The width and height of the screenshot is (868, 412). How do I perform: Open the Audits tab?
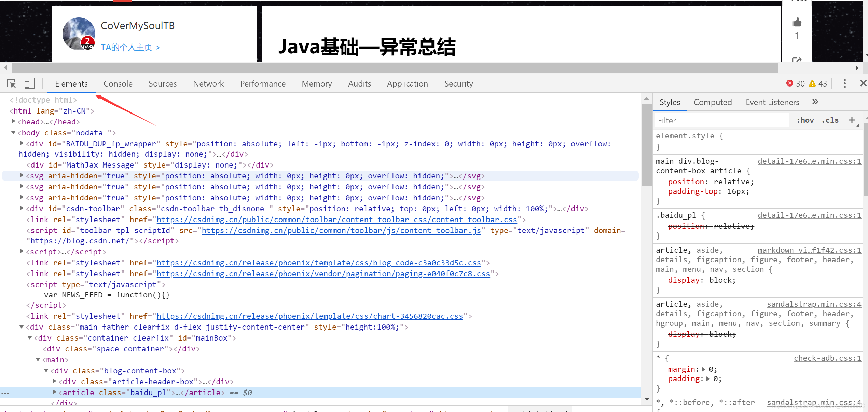click(x=359, y=84)
